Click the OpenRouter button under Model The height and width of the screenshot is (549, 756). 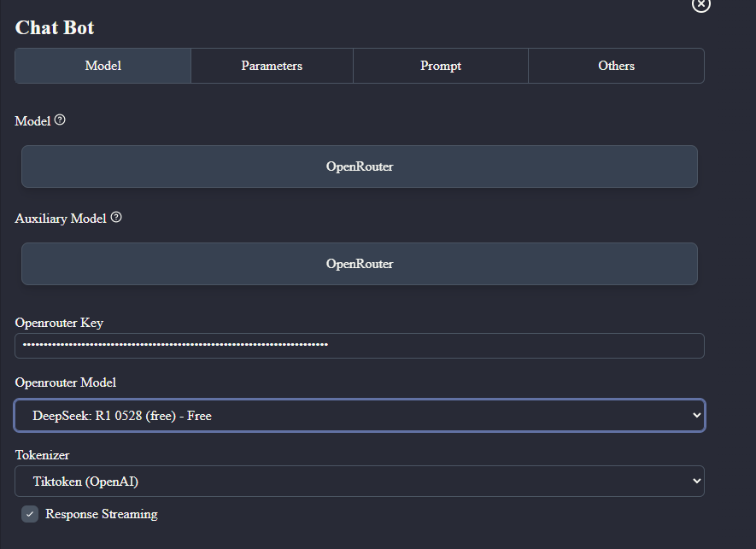(360, 166)
